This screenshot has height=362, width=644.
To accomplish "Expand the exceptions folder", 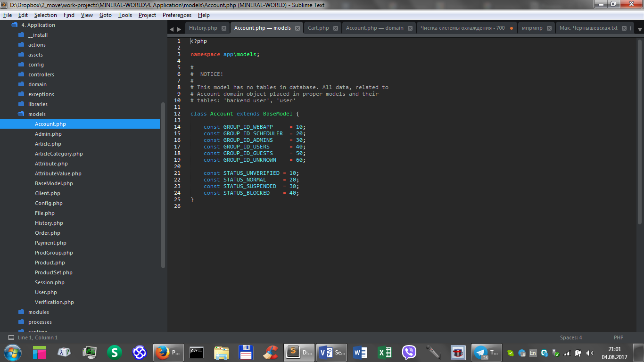I will point(21,94).
